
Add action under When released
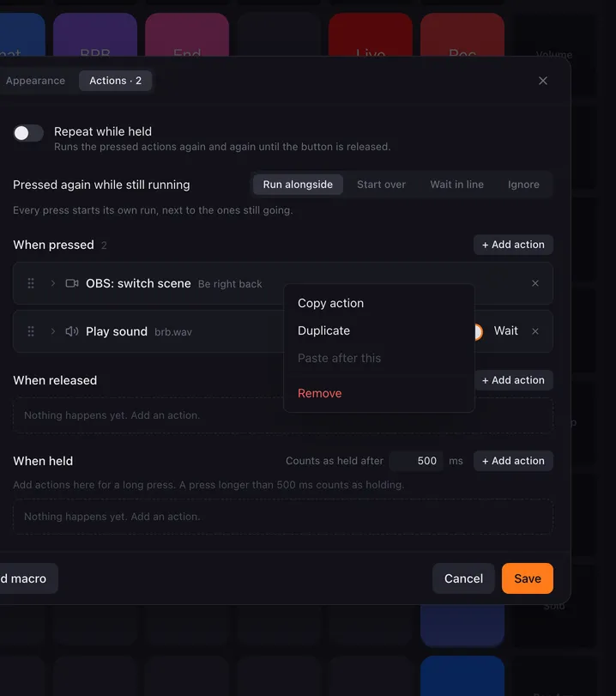tap(513, 380)
